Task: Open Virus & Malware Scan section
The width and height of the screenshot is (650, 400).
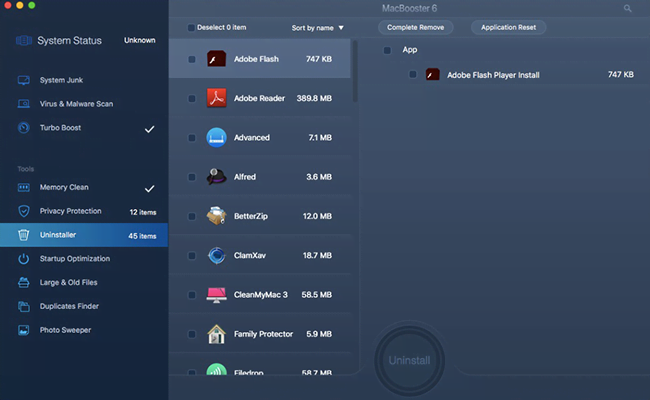Action: [x=84, y=104]
